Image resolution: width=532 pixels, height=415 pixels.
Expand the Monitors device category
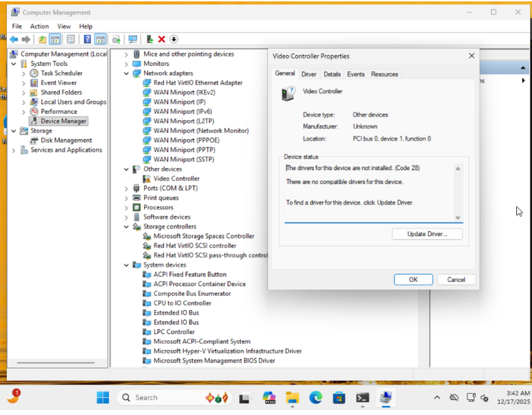[x=126, y=64]
